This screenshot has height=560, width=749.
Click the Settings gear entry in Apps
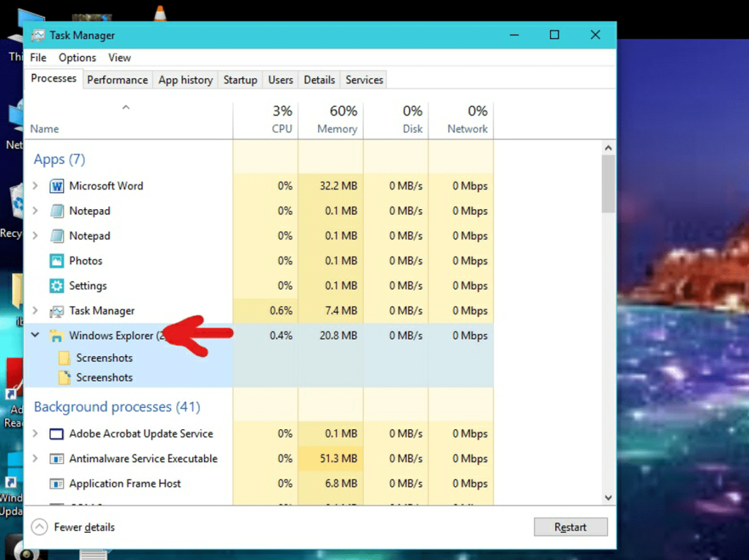pyautogui.click(x=89, y=285)
